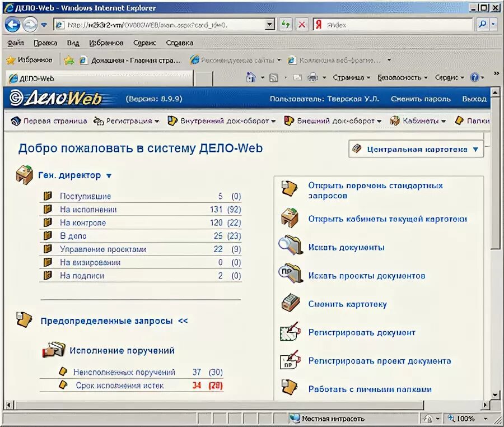Click the Искать документы magnifier icon
Image resolution: width=504 pixels, height=427 pixels.
click(290, 245)
